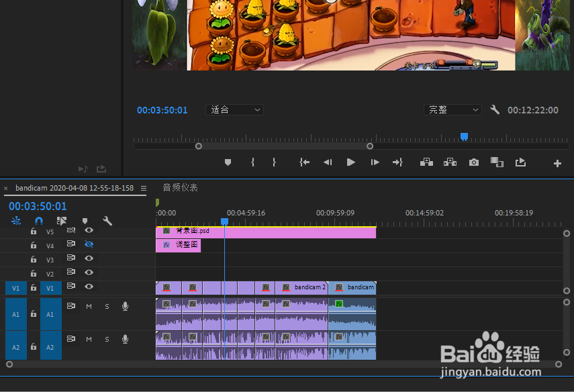574x392 pixels.
Task: Toggle V3 track visibility eye
Action: [x=89, y=258]
